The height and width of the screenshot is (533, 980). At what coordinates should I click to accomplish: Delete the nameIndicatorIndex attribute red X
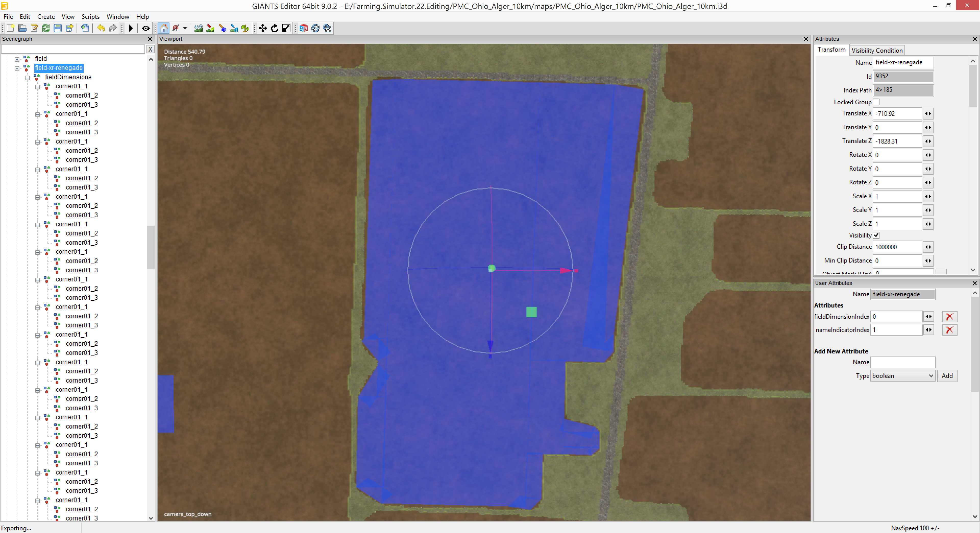[x=950, y=330]
